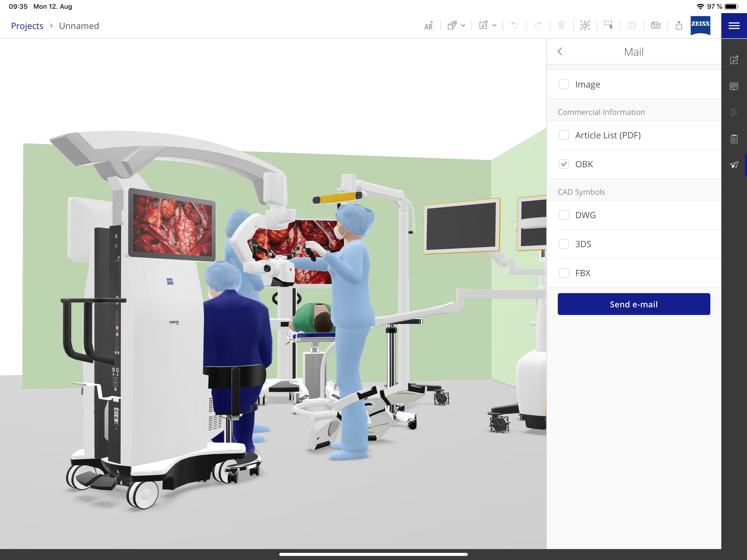Check the Image checkbox
The height and width of the screenshot is (560, 747).
pyautogui.click(x=564, y=84)
